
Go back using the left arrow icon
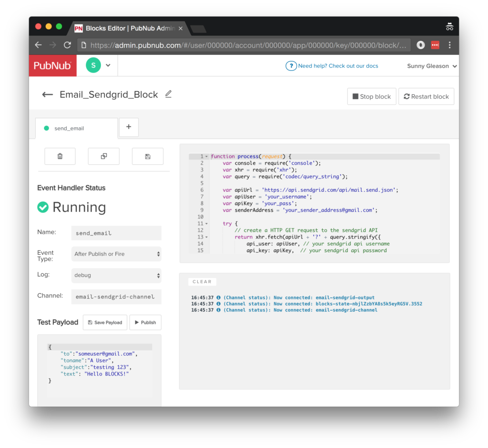coord(47,95)
